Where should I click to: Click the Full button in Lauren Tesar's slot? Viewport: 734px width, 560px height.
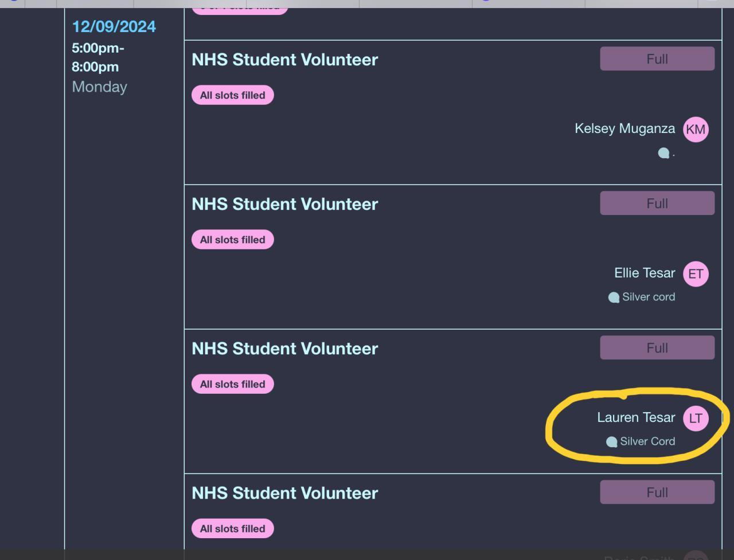pyautogui.click(x=657, y=348)
